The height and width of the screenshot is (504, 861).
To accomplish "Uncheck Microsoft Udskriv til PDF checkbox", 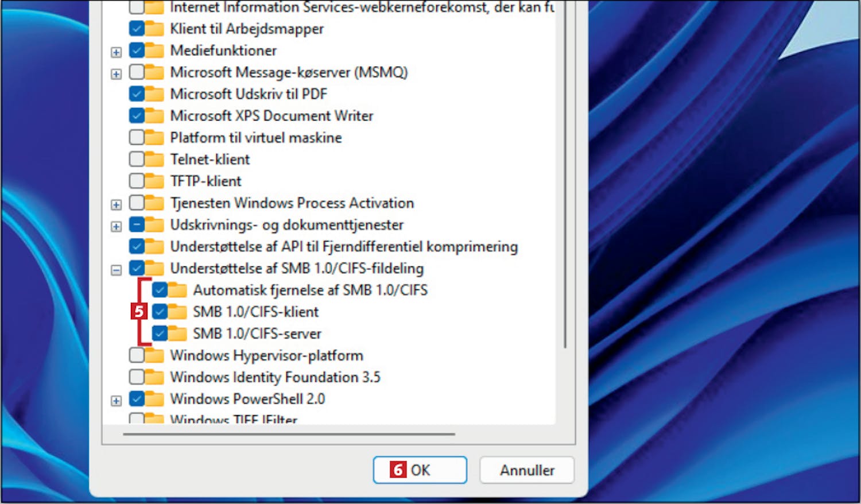I will pyautogui.click(x=137, y=94).
